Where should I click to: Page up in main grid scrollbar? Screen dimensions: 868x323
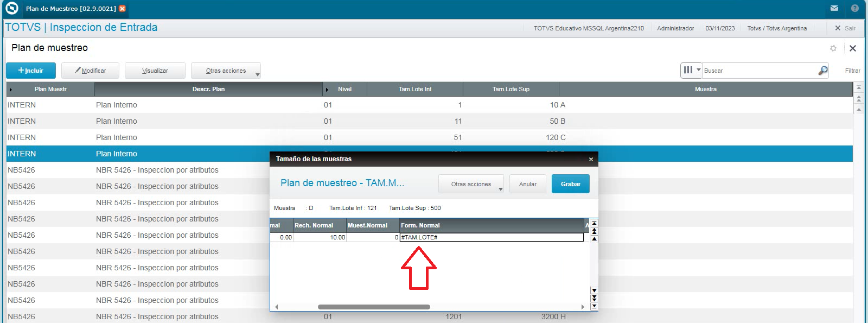[x=859, y=98]
